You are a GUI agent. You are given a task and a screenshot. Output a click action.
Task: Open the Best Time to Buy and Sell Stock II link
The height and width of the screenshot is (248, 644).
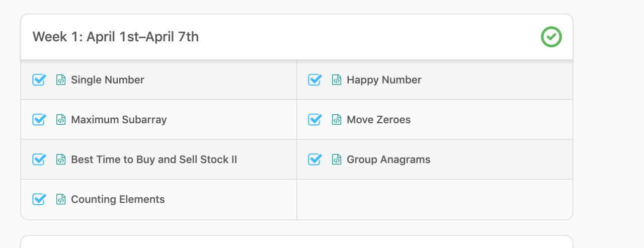(x=154, y=159)
